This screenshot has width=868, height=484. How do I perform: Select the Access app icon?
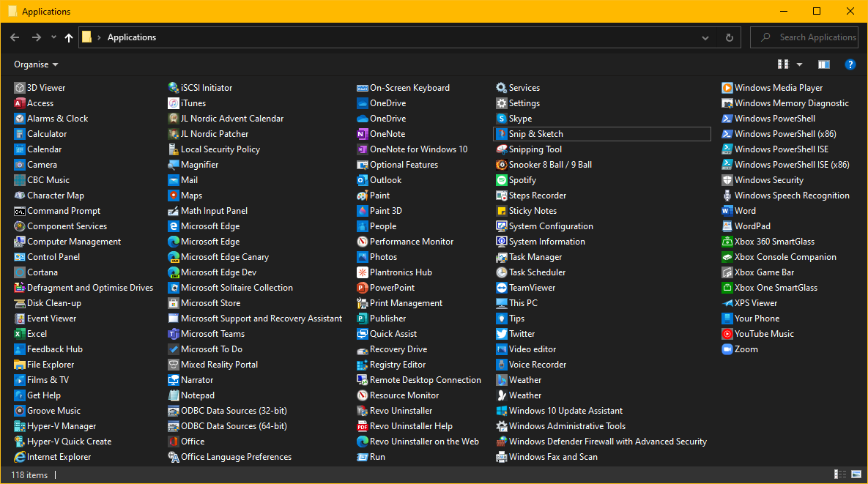[19, 103]
